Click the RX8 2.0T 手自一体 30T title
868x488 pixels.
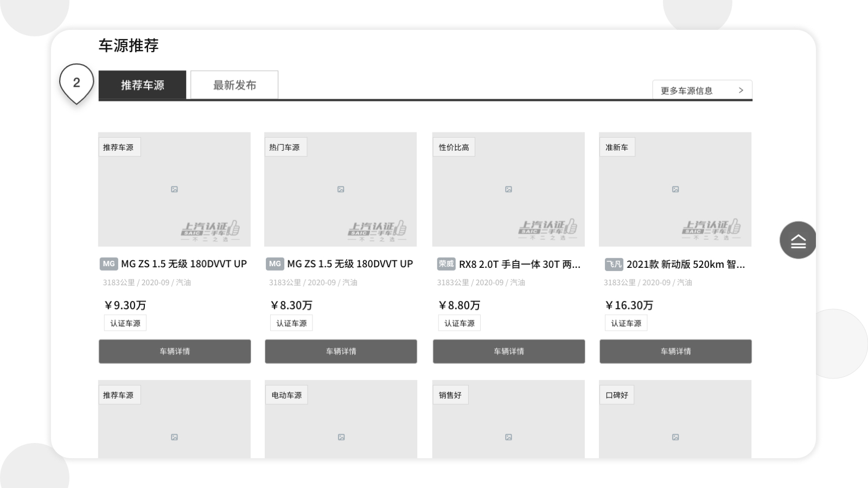520,265
